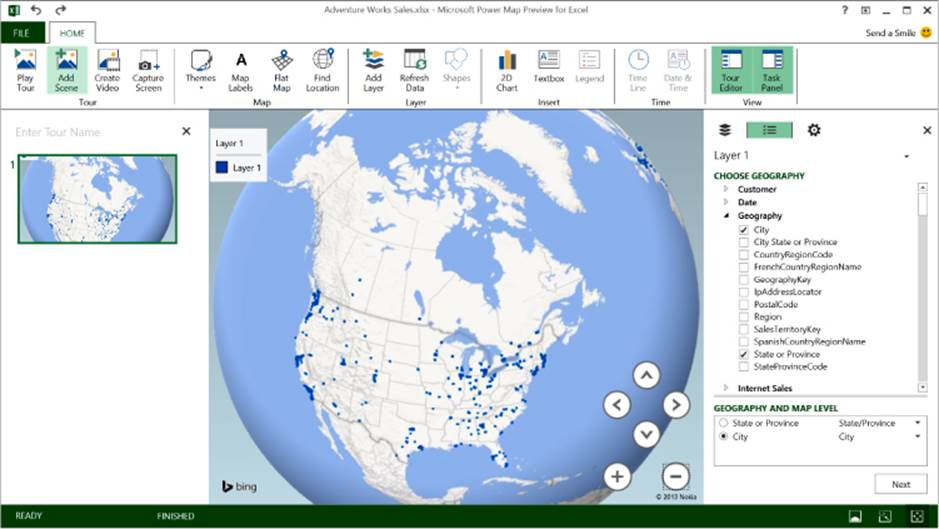The width and height of the screenshot is (939, 529).
Task: Add a new scene to the tour
Action: 66,71
